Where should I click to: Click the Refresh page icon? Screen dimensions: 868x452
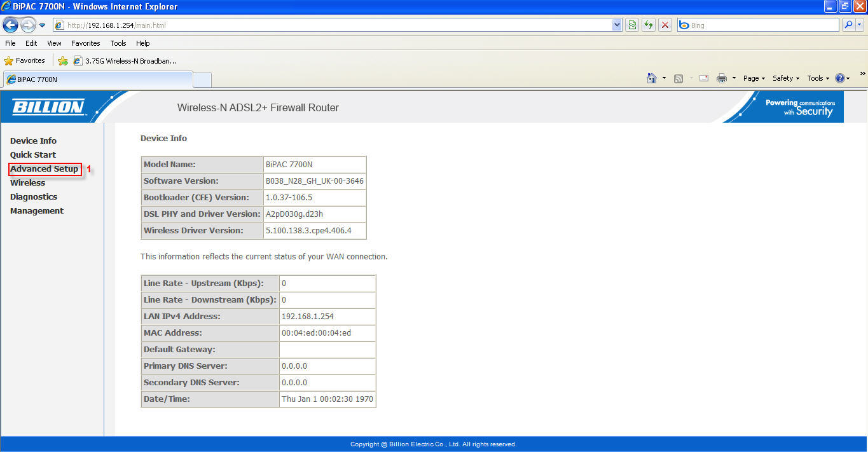[x=649, y=25]
